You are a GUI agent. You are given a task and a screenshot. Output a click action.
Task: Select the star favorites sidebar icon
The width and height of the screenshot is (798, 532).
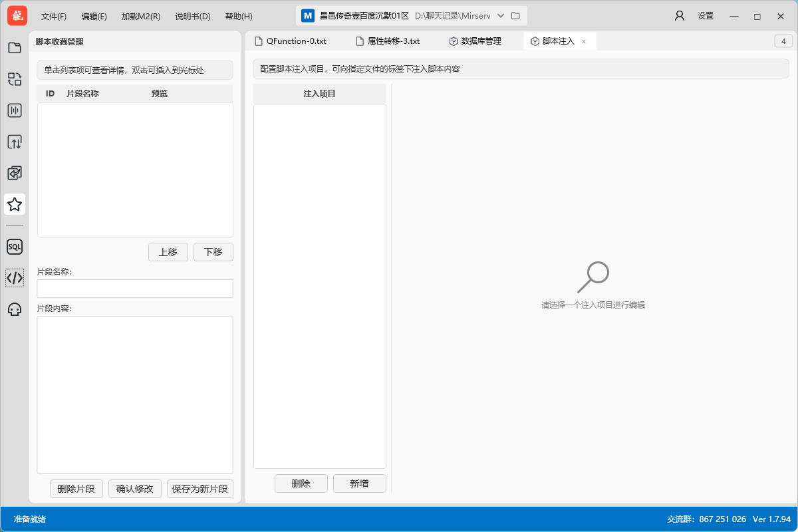coord(15,205)
